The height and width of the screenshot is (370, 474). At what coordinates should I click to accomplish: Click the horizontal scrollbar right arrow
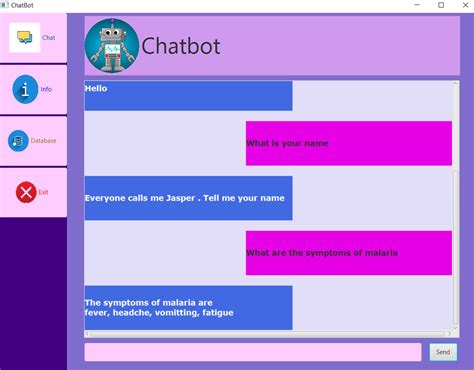pos(449,334)
